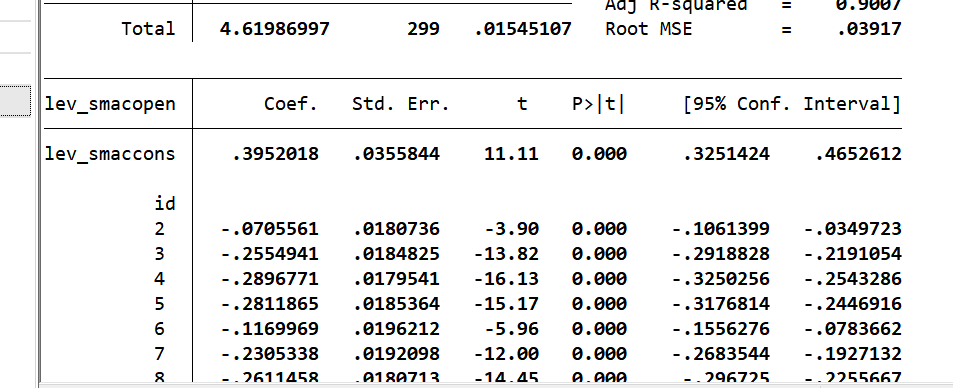953x388 pixels.
Task: Click the t statistic 11.11
Action: tap(511, 154)
